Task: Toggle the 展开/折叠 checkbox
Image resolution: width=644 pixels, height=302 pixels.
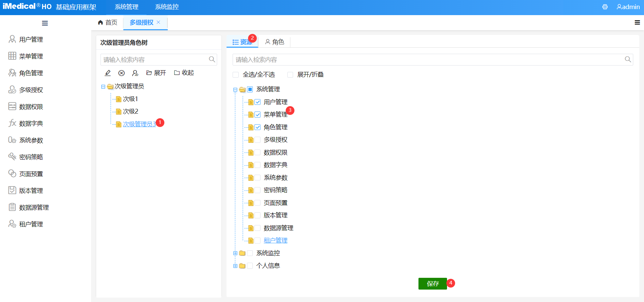Action: 290,75
